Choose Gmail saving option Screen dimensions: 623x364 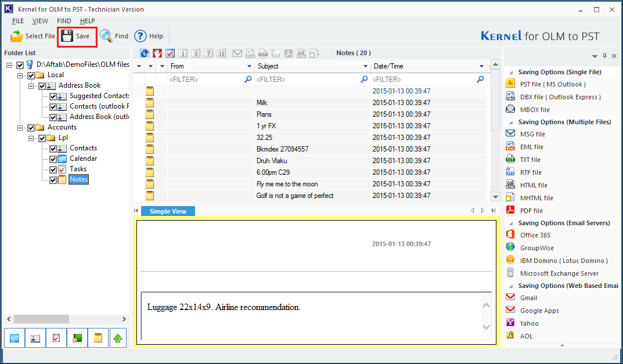tap(528, 298)
